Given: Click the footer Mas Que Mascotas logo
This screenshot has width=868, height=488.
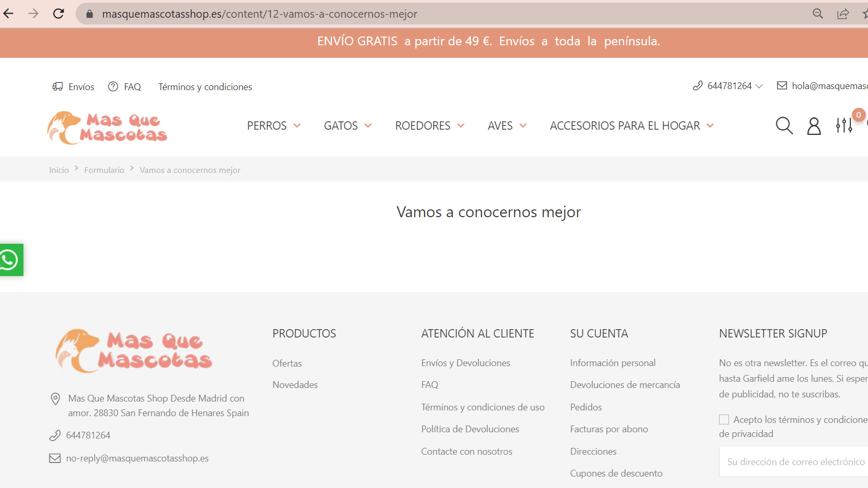Looking at the screenshot, I should (134, 351).
